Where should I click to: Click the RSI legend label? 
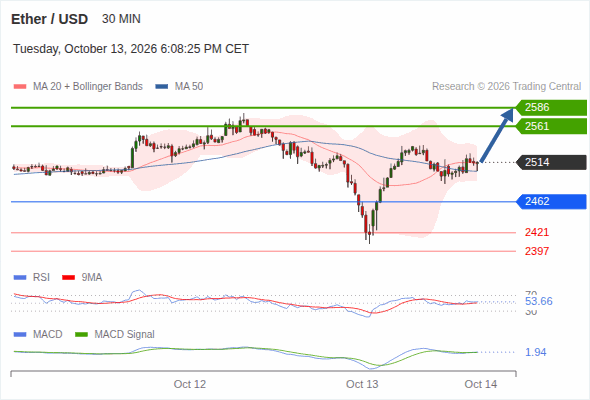41,278
